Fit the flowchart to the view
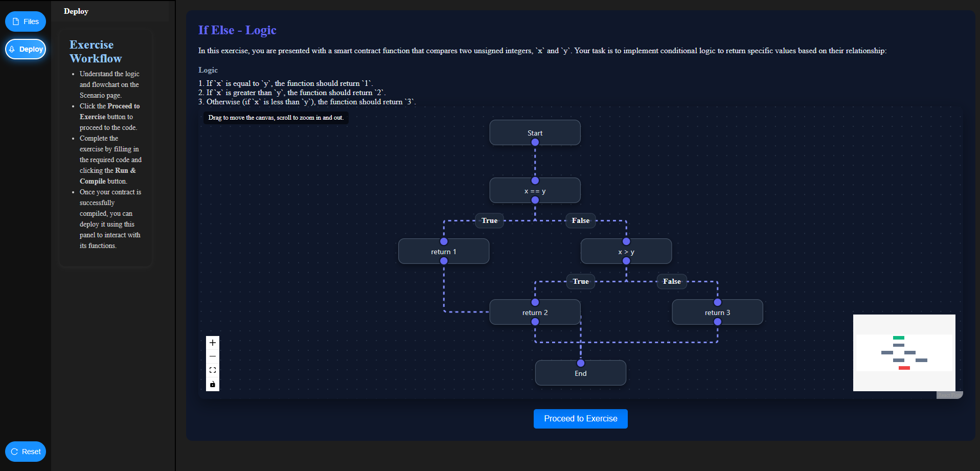This screenshot has height=471, width=980. 213,370
